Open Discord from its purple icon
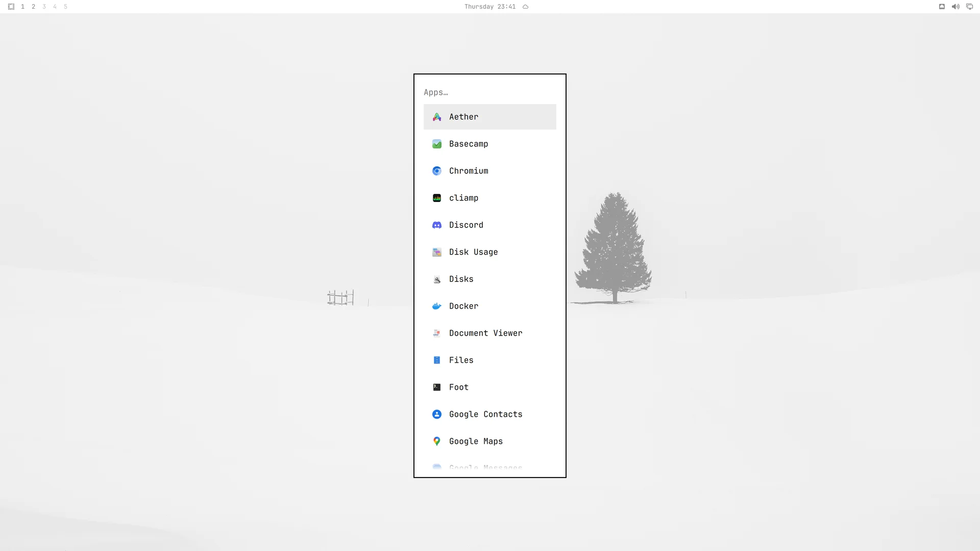Image resolution: width=980 pixels, height=551 pixels. (x=437, y=225)
